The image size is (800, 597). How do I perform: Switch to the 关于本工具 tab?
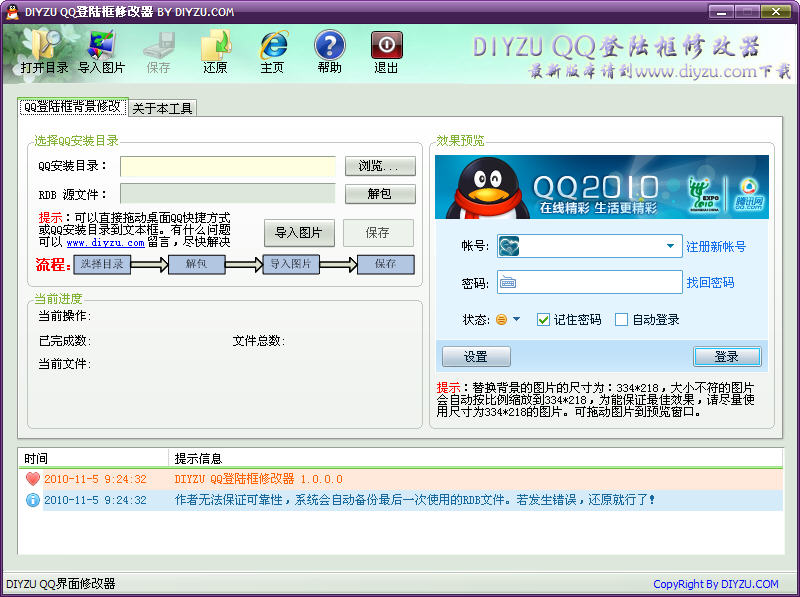click(162, 108)
